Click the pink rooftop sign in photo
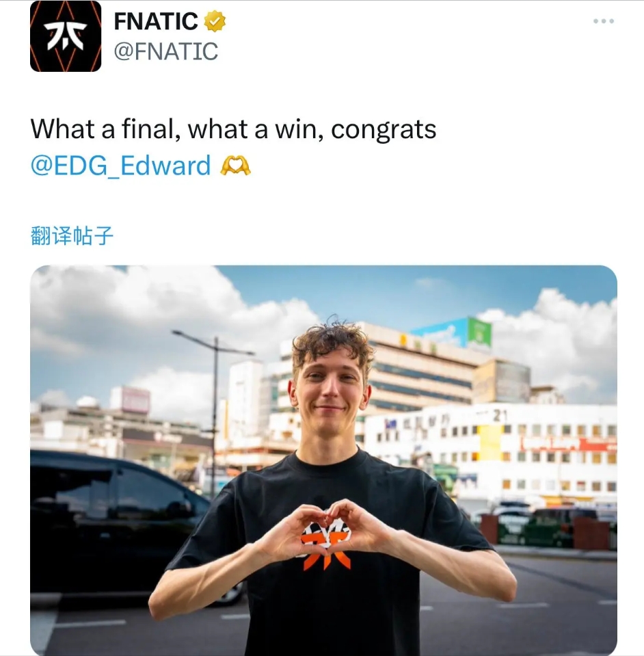Screen dimensions: 644x656 click(135, 399)
